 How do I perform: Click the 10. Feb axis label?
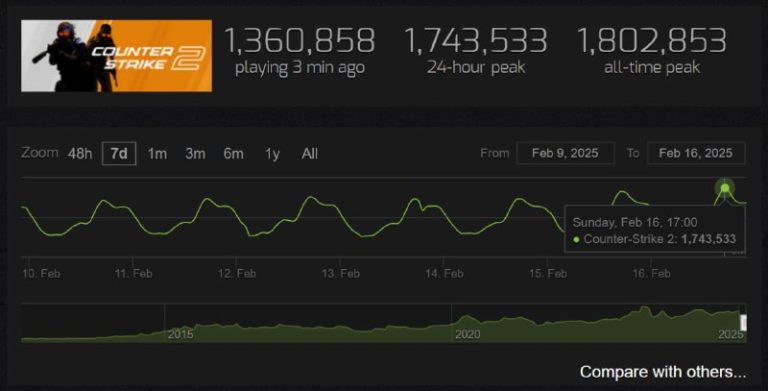pos(41,273)
